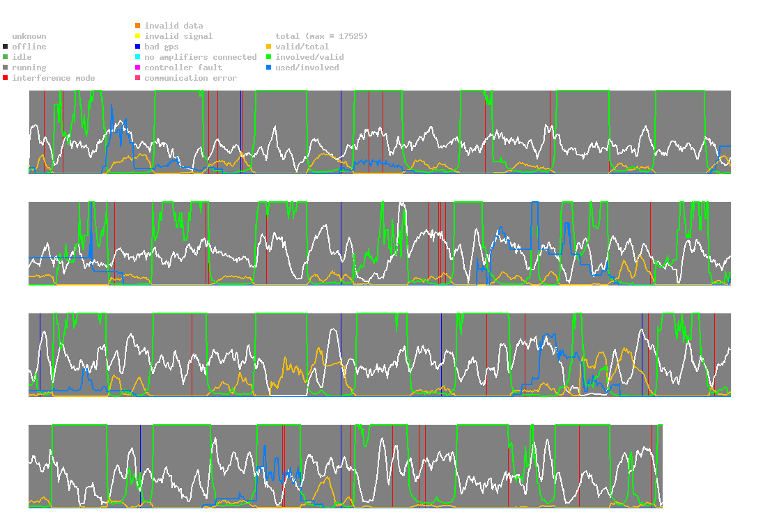This screenshot has height=532, width=763.
Task: Click the cyan no amplifiers connected swatch
Action: coord(138,57)
